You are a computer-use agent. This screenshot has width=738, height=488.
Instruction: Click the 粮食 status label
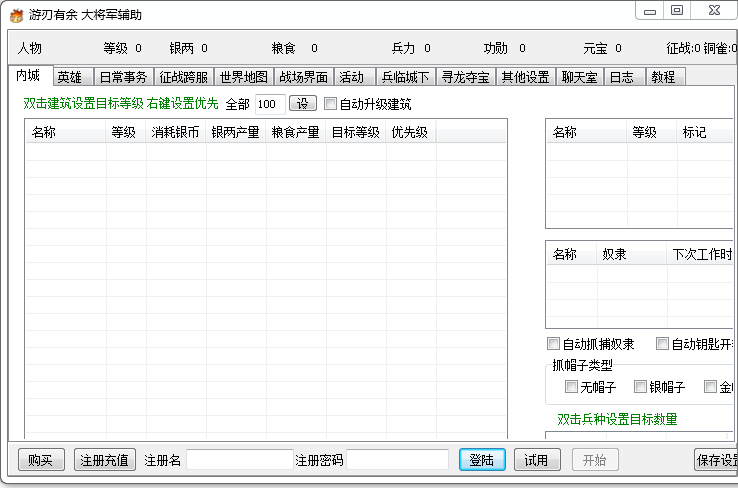point(283,48)
